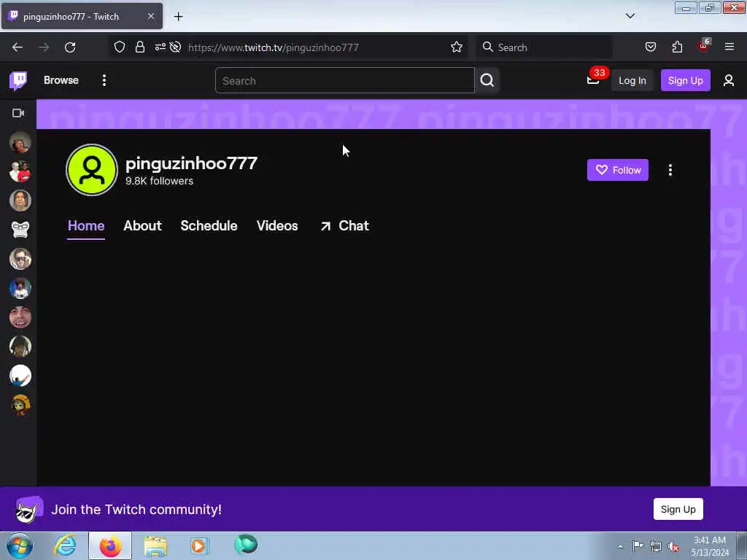This screenshot has width=747, height=560.
Task: Open the Windows Start menu orb
Action: pyautogui.click(x=20, y=545)
